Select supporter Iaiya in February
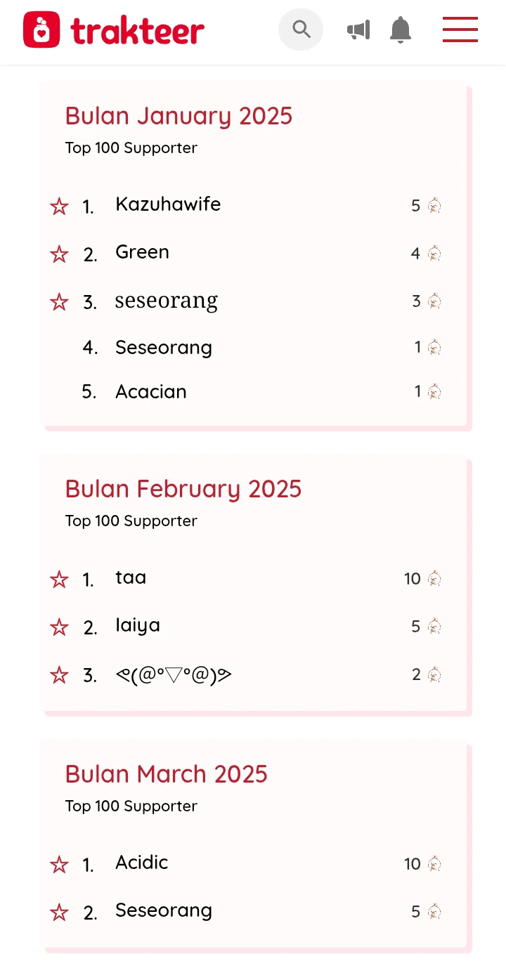Screen dimensions: 506x980 [x=138, y=625]
